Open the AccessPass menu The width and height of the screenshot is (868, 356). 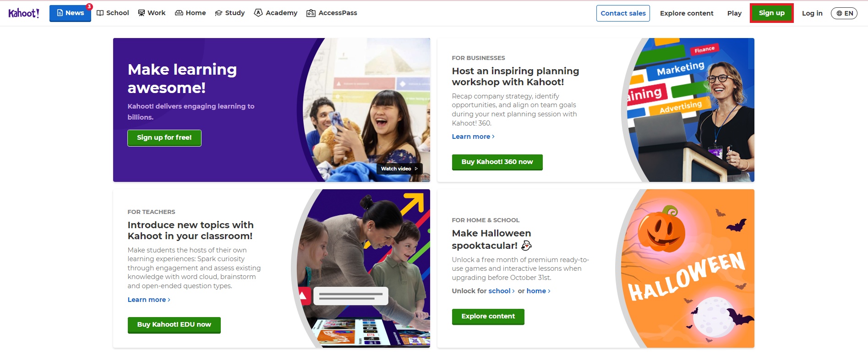[x=332, y=13]
